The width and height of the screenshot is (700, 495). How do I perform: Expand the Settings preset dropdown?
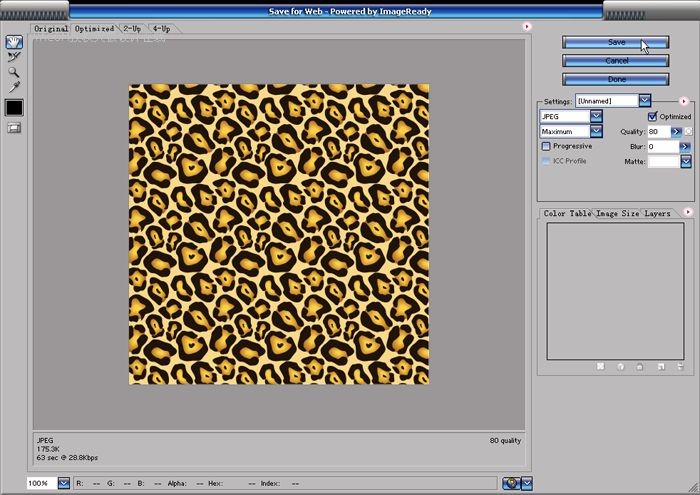tap(645, 101)
